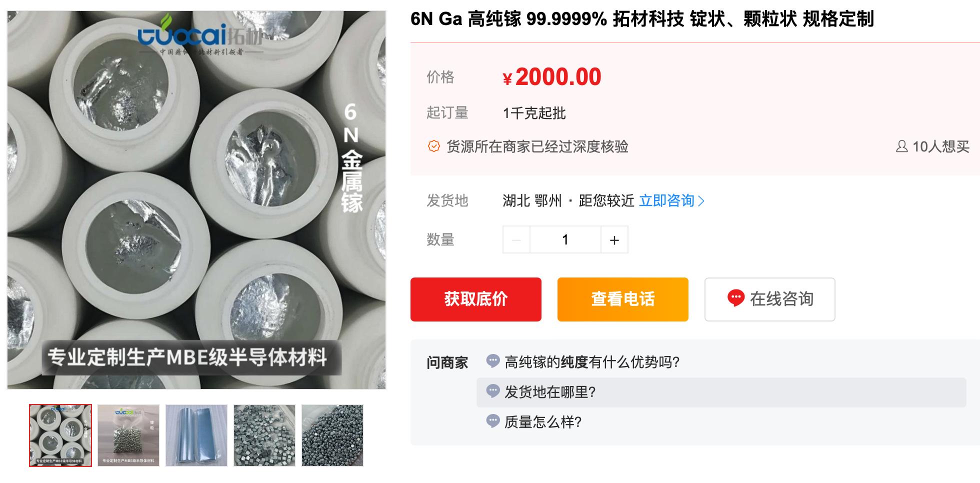Click the bubble icon beside 质量怎么样
The height and width of the screenshot is (483, 980).
[x=493, y=421]
